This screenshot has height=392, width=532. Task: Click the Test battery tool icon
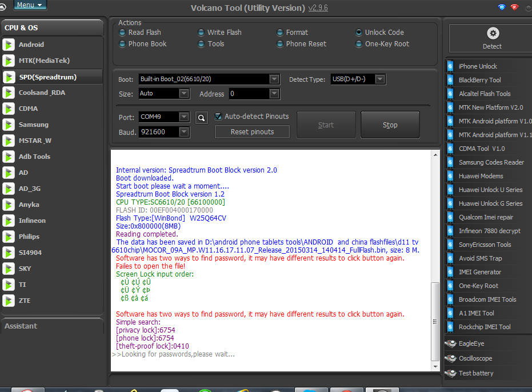[x=451, y=373]
